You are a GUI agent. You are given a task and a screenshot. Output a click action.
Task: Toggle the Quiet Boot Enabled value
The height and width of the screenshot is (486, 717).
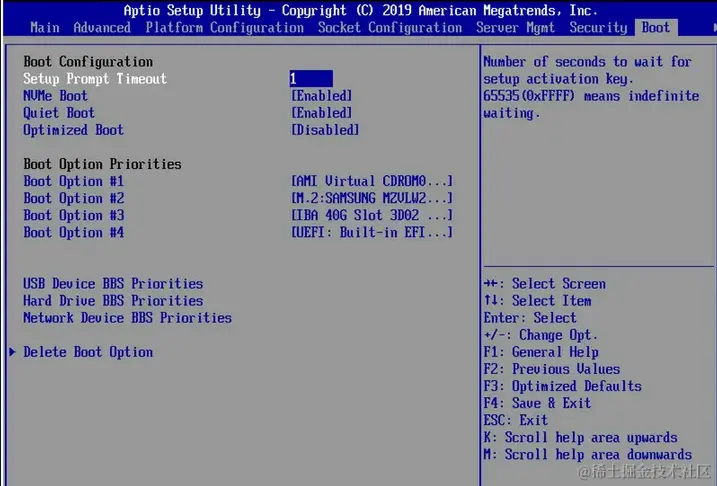point(321,112)
